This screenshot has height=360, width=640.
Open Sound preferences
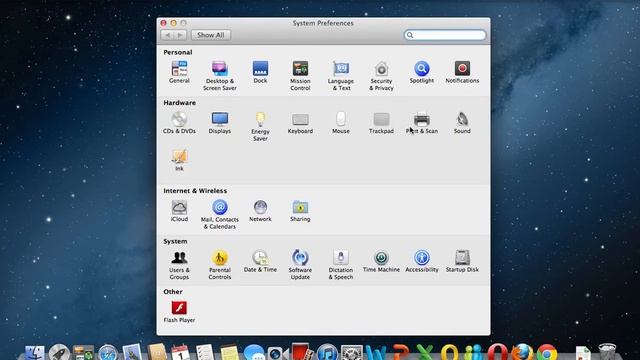point(462,122)
